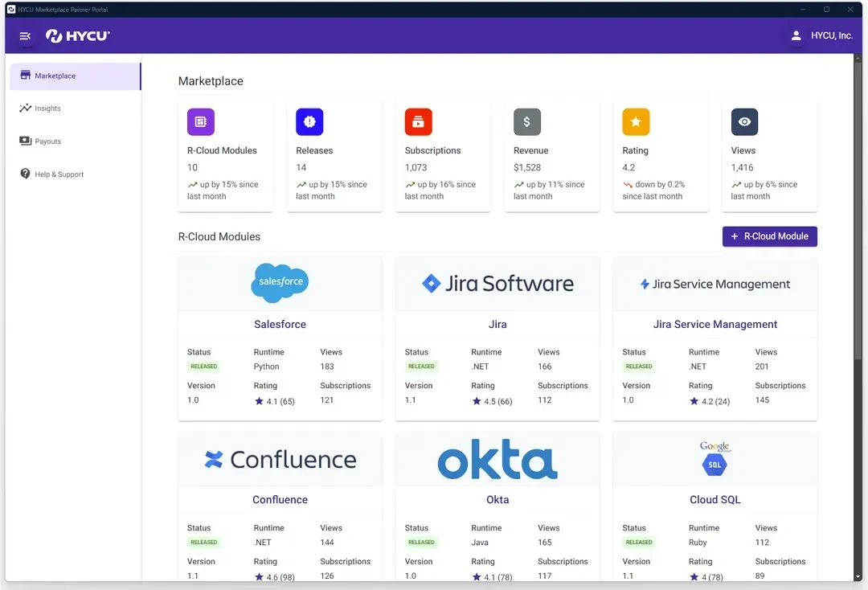868x590 pixels.
Task: Click the gray dollar Revenue icon
Action: (x=527, y=121)
